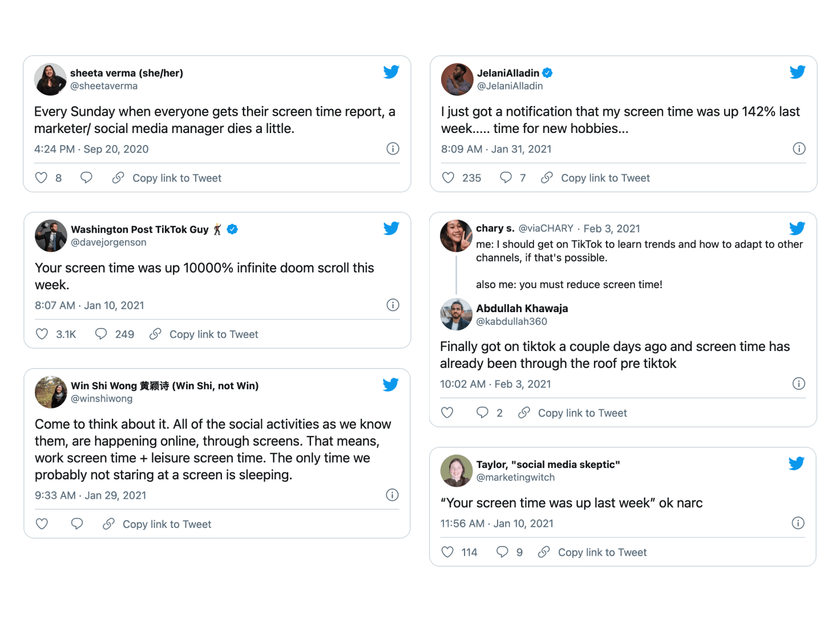Click Twitter bird logo on Win Shi Wong's tweet
840x622 pixels.
(x=391, y=385)
